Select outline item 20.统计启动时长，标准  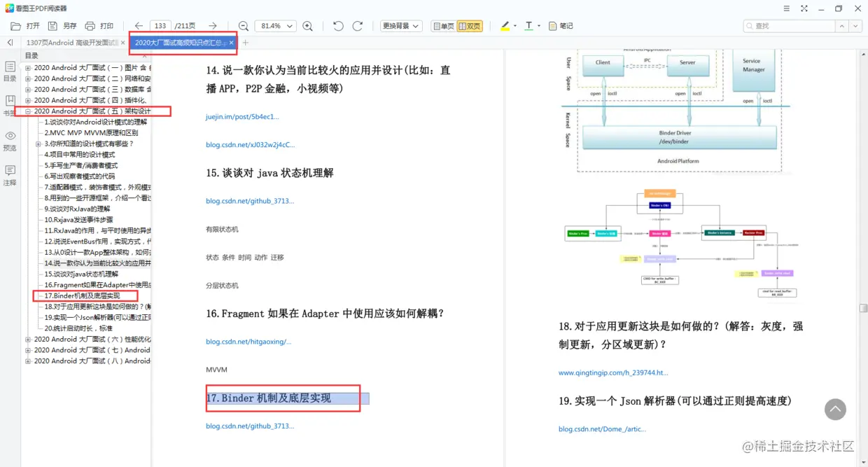click(x=78, y=328)
